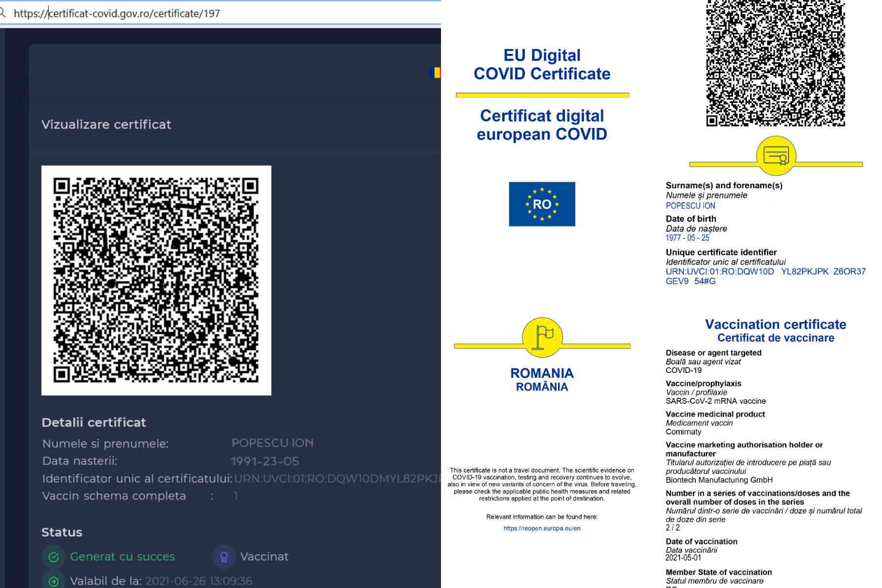The width and height of the screenshot is (882, 588).
Task: Focus the certificat-covid.gov.ro address bar
Action: click(x=220, y=13)
